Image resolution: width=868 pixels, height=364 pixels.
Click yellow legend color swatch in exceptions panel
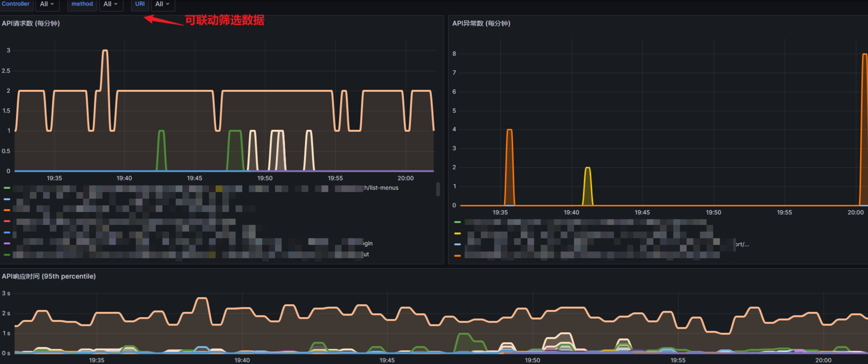pos(457,233)
